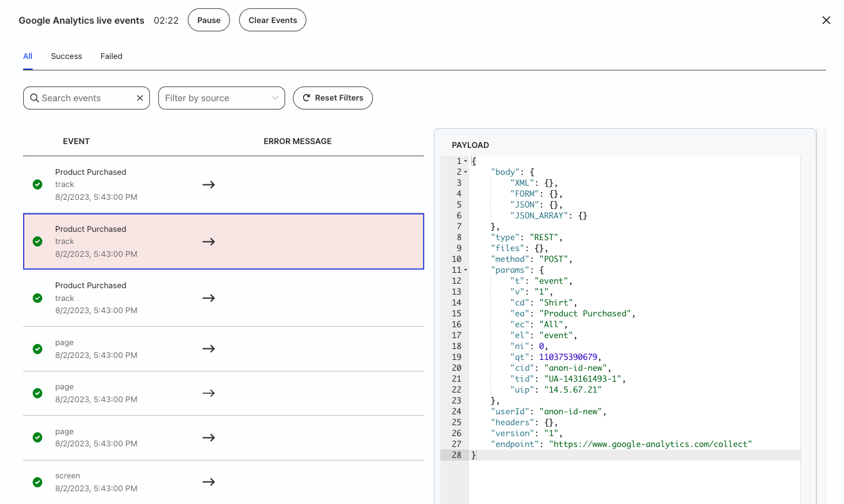Click the arrow on the third page event row
Image resolution: width=844 pixels, height=504 pixels.
click(x=208, y=437)
